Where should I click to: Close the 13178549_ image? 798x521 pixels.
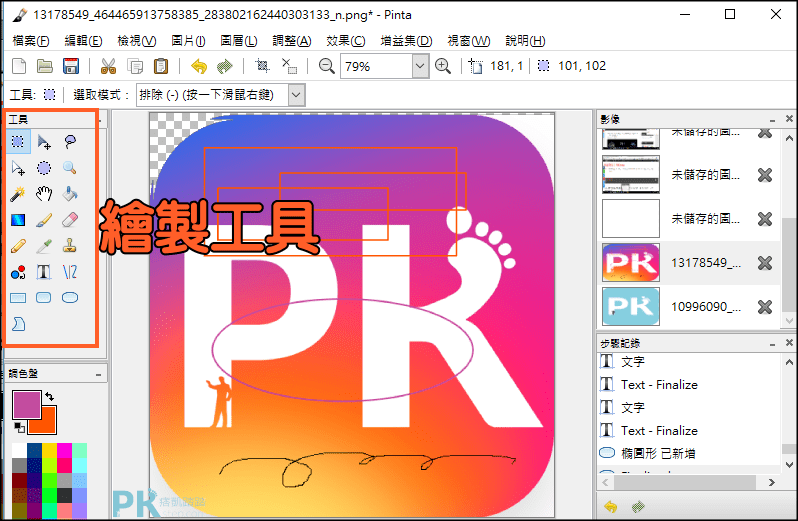pos(764,263)
